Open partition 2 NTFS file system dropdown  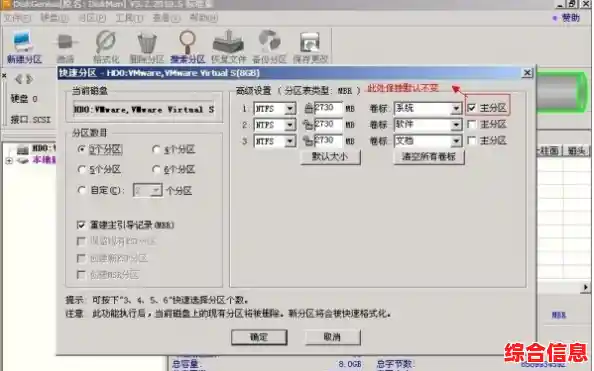290,125
